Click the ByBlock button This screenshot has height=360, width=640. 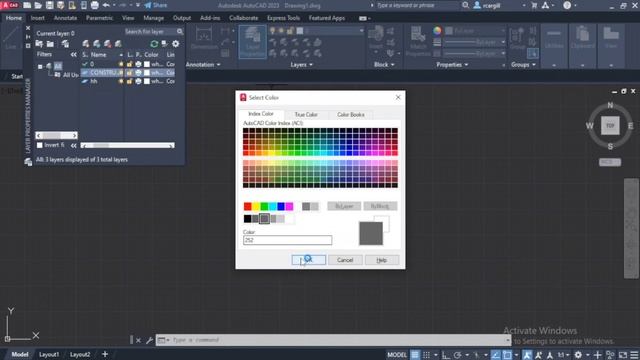(380, 206)
